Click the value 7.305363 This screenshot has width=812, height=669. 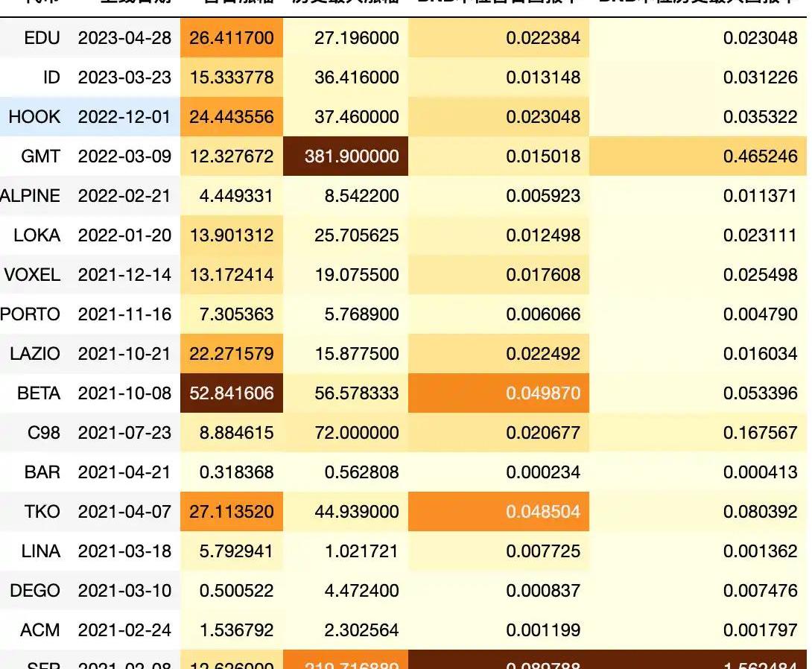[236, 314]
